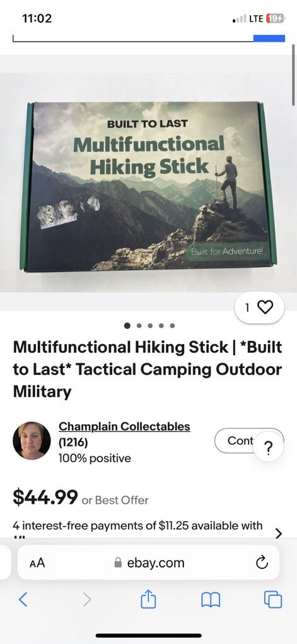Reload page with the refresh icon

coord(262,563)
